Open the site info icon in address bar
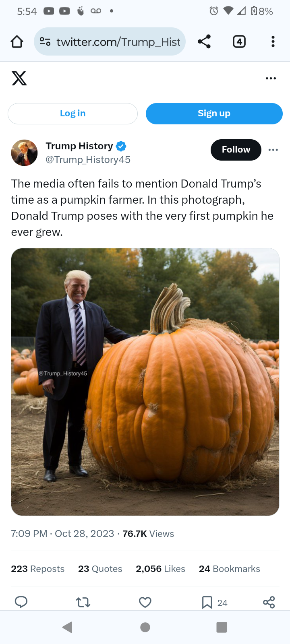Image resolution: width=290 pixels, height=644 pixels. [x=45, y=41]
